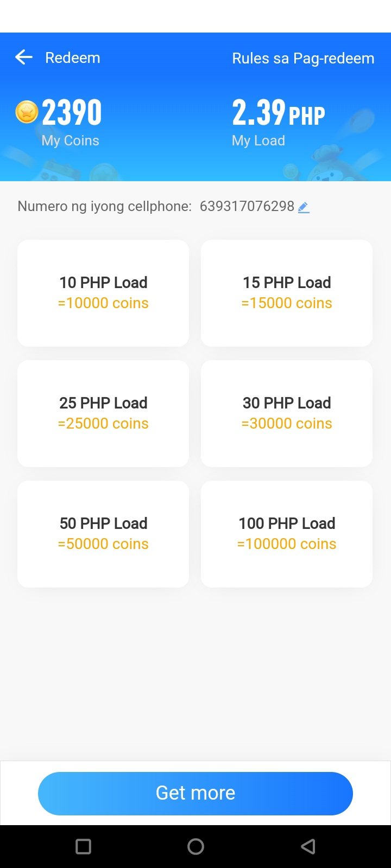391x868 pixels.
Task: Select the 15 PHP Load option
Action: click(x=287, y=293)
